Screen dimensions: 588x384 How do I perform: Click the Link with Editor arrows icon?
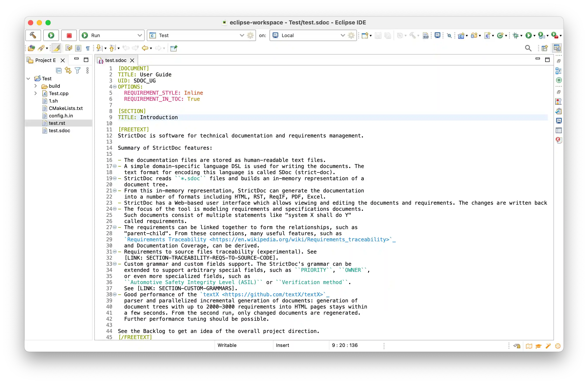68,70
